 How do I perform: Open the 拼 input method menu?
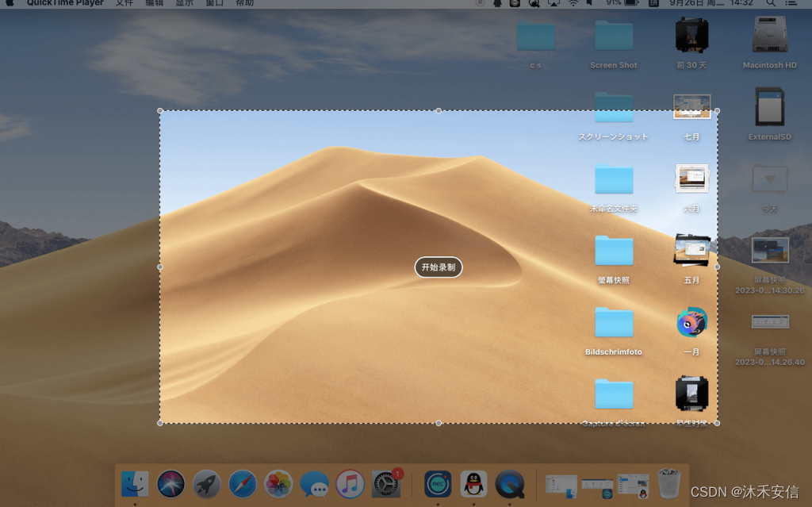(x=653, y=2)
